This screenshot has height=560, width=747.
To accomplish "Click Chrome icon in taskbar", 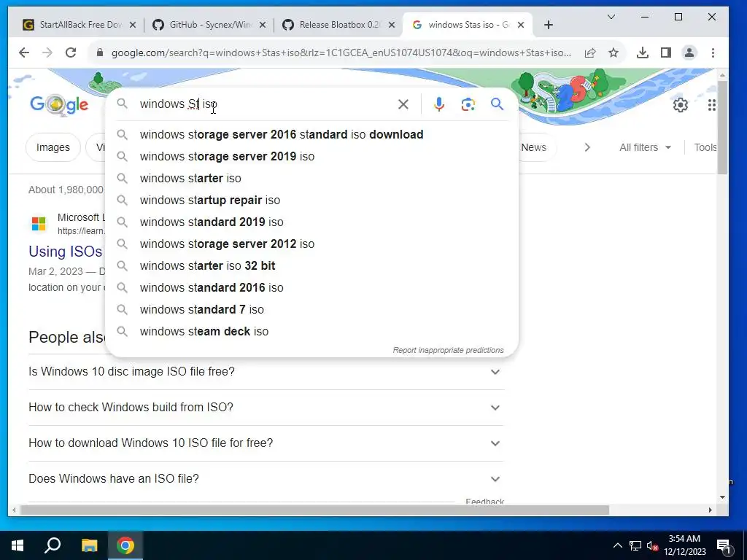I will [125, 545].
